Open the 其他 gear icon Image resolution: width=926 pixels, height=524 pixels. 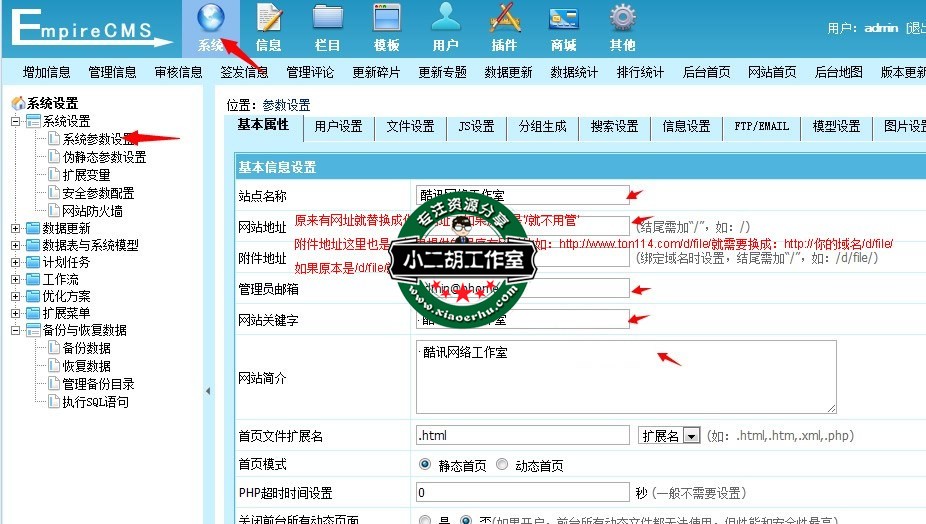click(622, 20)
